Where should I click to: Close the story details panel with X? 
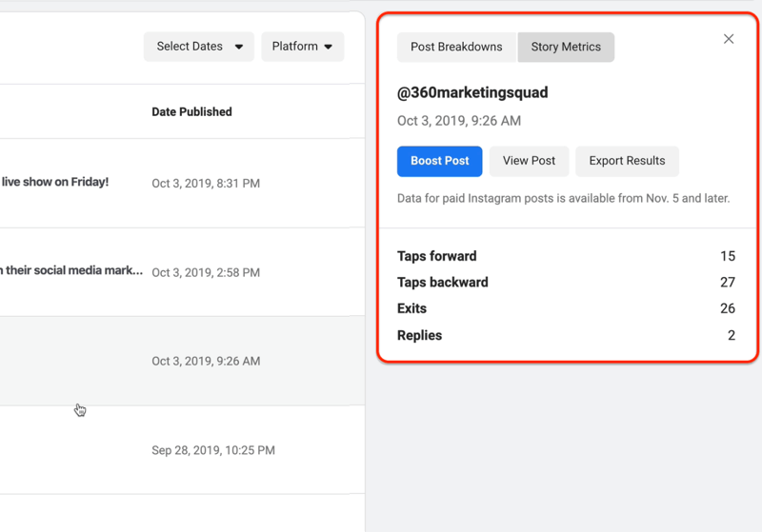click(729, 39)
